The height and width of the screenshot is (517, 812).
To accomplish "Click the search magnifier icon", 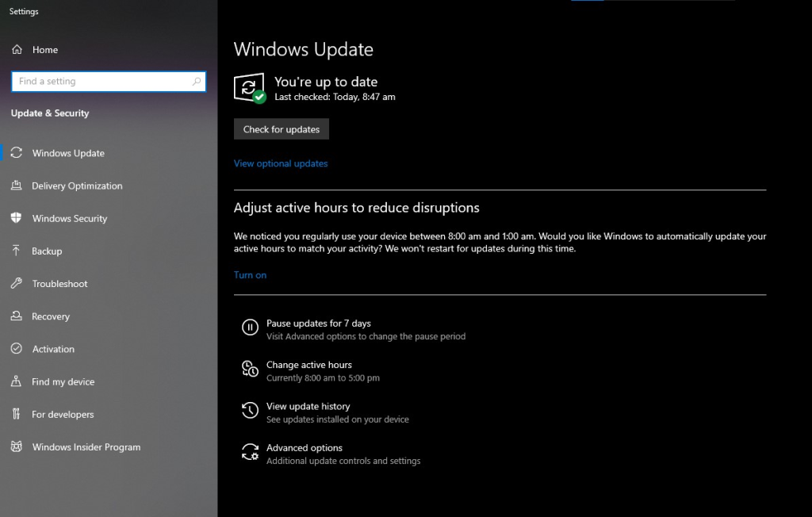I will coord(197,82).
